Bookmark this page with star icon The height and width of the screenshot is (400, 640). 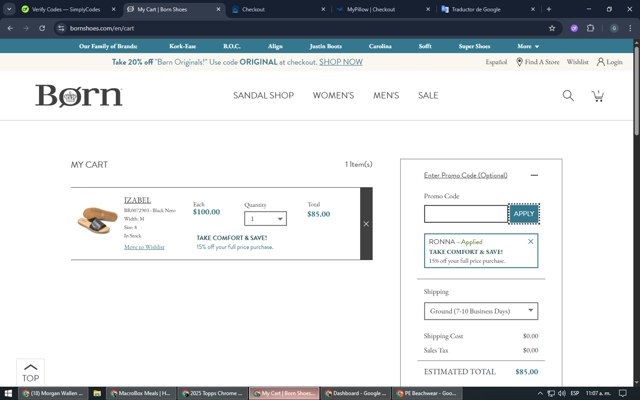pos(552,28)
